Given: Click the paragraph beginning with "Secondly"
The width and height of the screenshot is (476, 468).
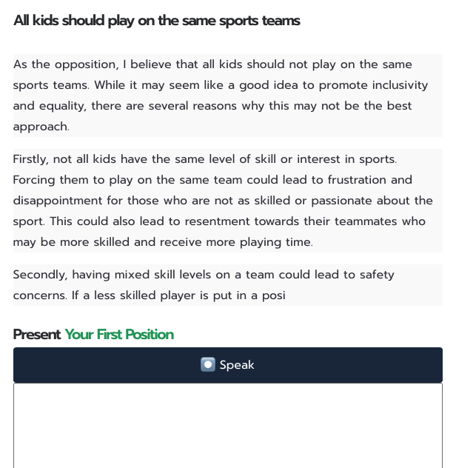Looking at the screenshot, I should (x=228, y=285).
